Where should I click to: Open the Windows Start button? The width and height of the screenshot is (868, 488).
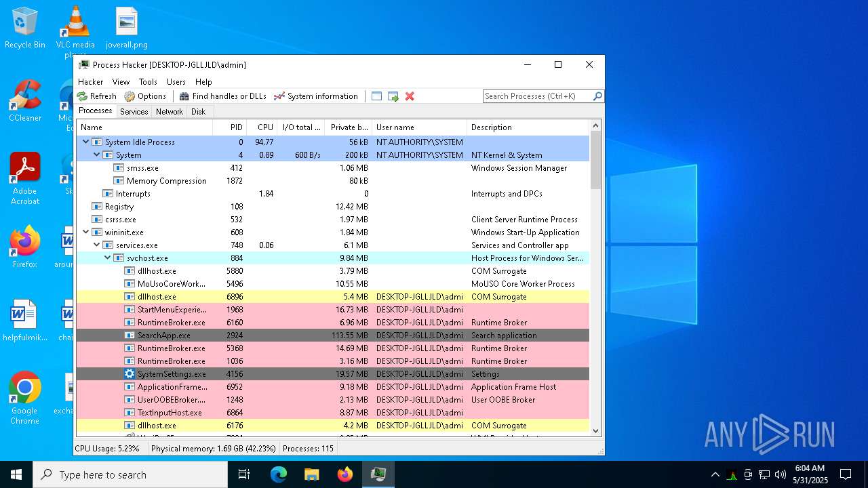tap(16, 474)
